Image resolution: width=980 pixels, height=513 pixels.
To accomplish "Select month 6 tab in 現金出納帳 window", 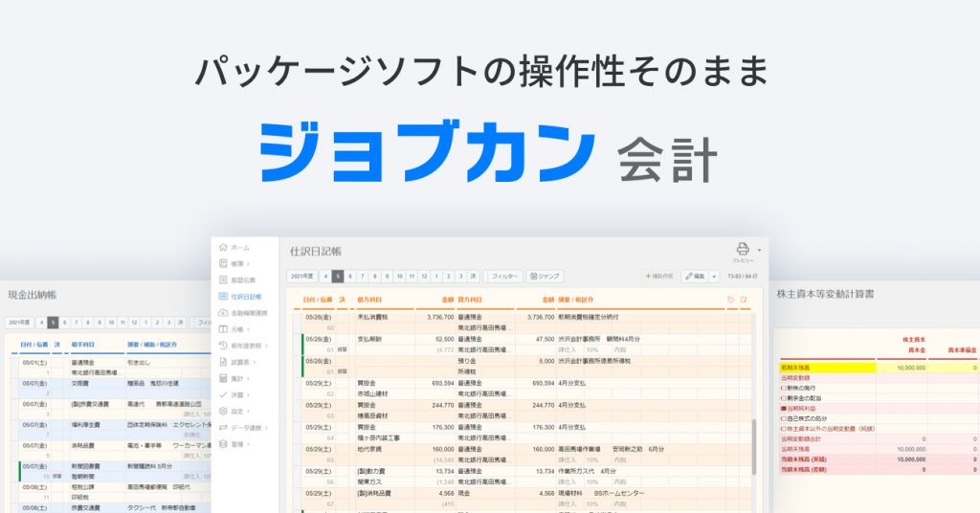I will pyautogui.click(x=64, y=323).
